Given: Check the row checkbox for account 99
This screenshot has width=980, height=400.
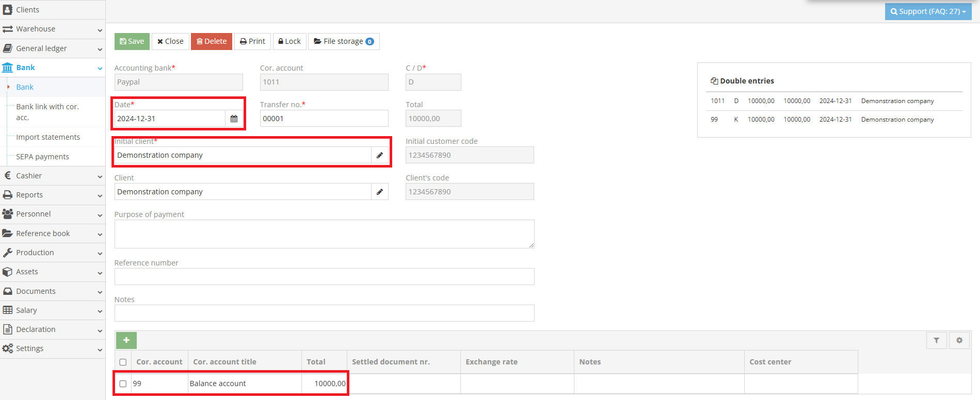Looking at the screenshot, I should coord(123,384).
